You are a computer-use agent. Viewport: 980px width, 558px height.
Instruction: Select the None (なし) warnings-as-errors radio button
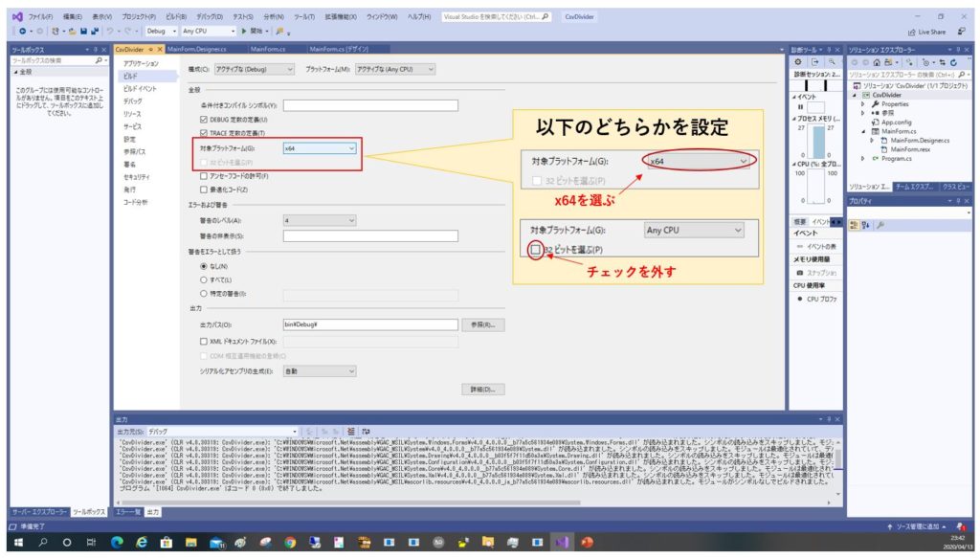[204, 266]
